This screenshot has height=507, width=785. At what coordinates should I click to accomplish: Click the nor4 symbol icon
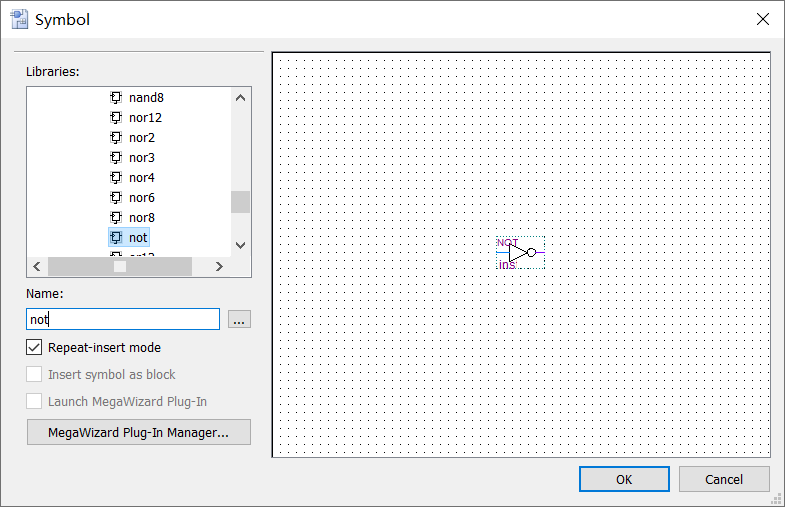[x=116, y=178]
